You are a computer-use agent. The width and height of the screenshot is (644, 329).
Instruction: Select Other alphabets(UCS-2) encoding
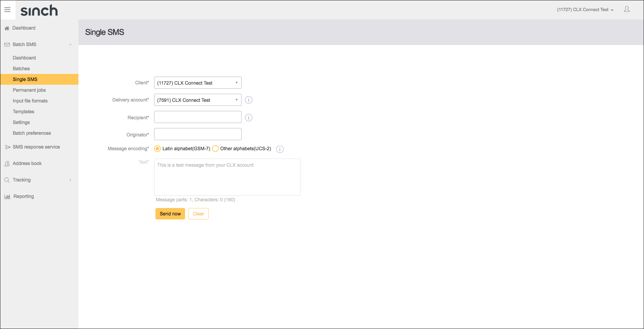point(215,148)
